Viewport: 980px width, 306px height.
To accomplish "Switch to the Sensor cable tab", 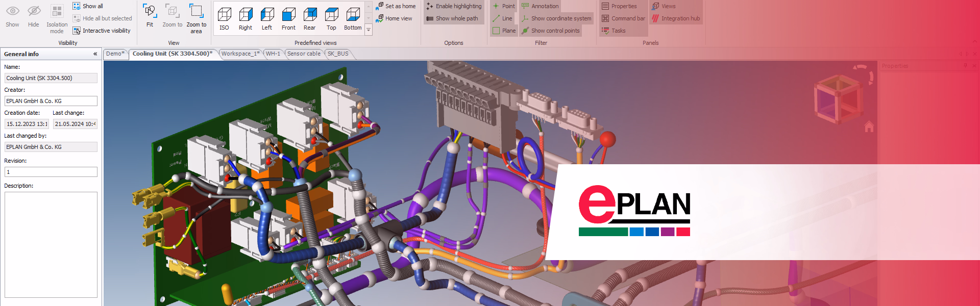I will coord(304,54).
